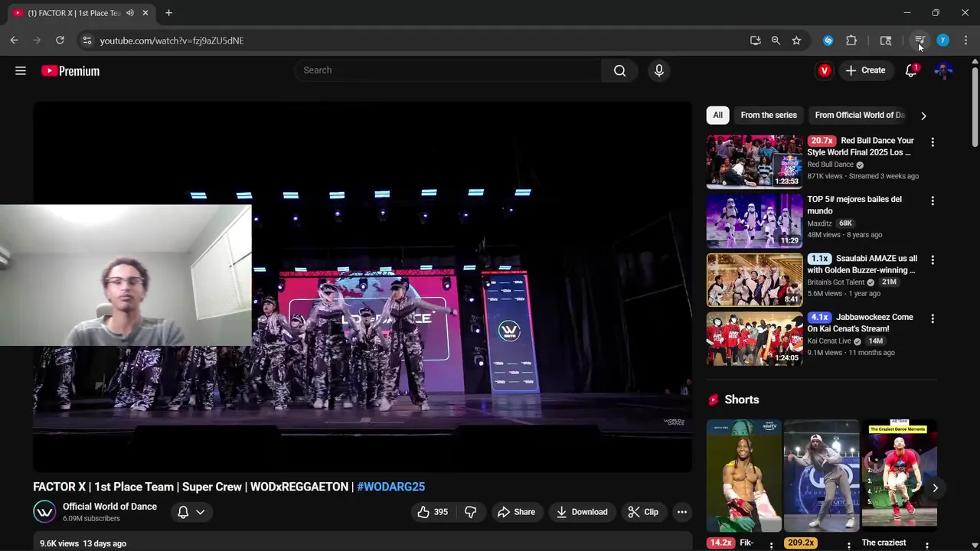The height and width of the screenshot is (551, 980).
Task: Select the From the series chip
Action: click(x=769, y=115)
